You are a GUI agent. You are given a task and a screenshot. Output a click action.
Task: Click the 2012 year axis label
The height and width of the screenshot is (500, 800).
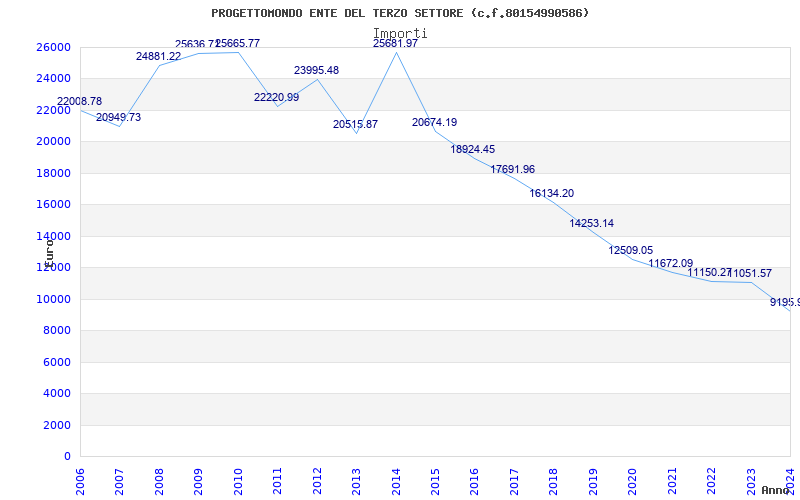tap(317, 481)
